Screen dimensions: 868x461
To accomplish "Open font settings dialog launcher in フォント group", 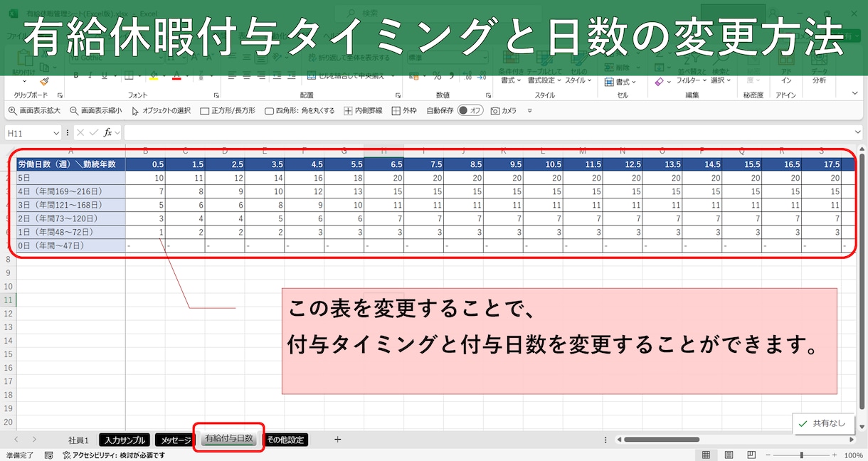I will [x=216, y=95].
